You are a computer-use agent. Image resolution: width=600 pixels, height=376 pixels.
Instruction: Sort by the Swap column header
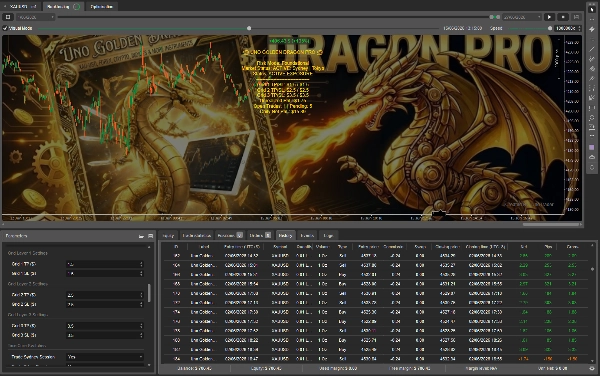(420, 247)
